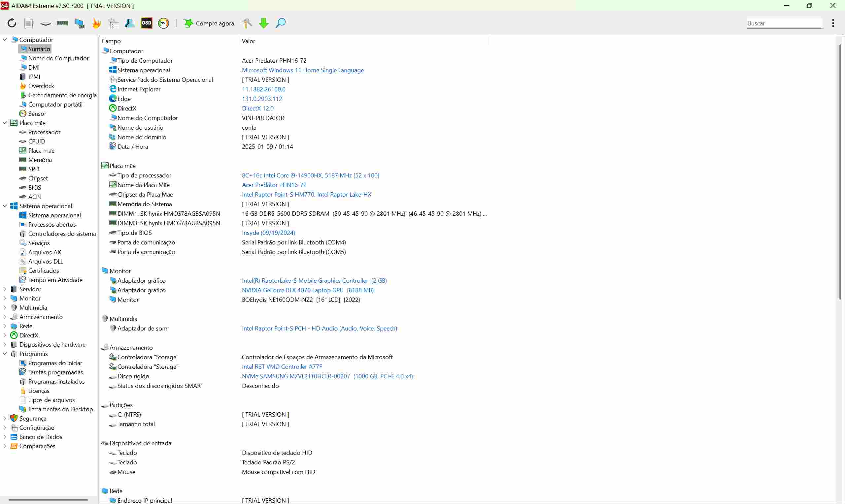The height and width of the screenshot is (504, 845).
Task: Click the Windows icon beside Sistema operacional field
Action: tap(113, 70)
